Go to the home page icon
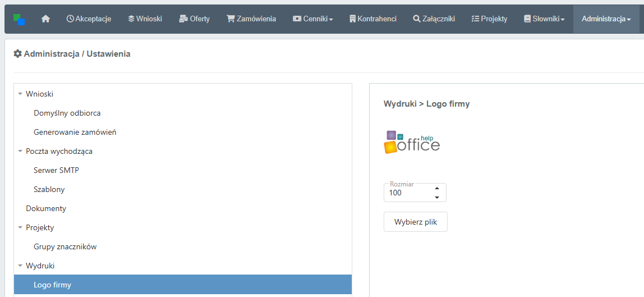Viewport: 644px width, 297px height. (x=45, y=19)
